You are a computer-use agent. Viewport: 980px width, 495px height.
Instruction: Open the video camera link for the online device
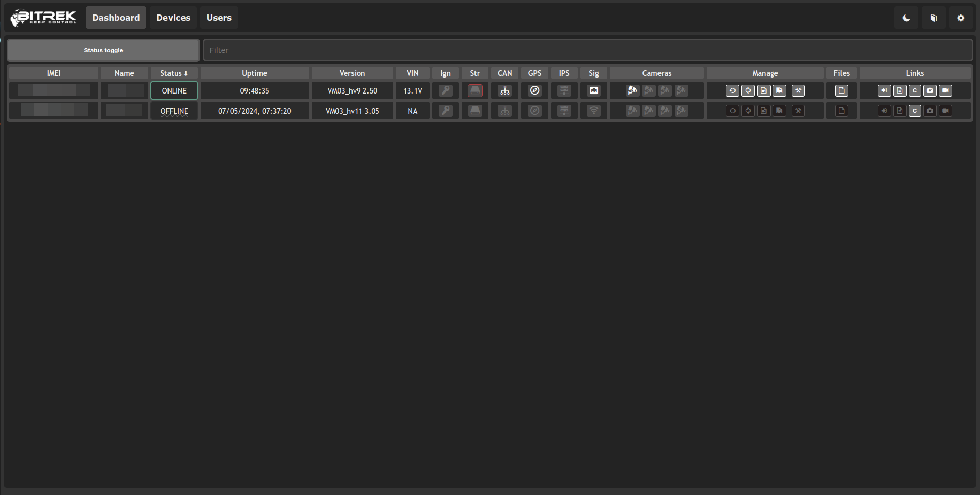pos(945,91)
